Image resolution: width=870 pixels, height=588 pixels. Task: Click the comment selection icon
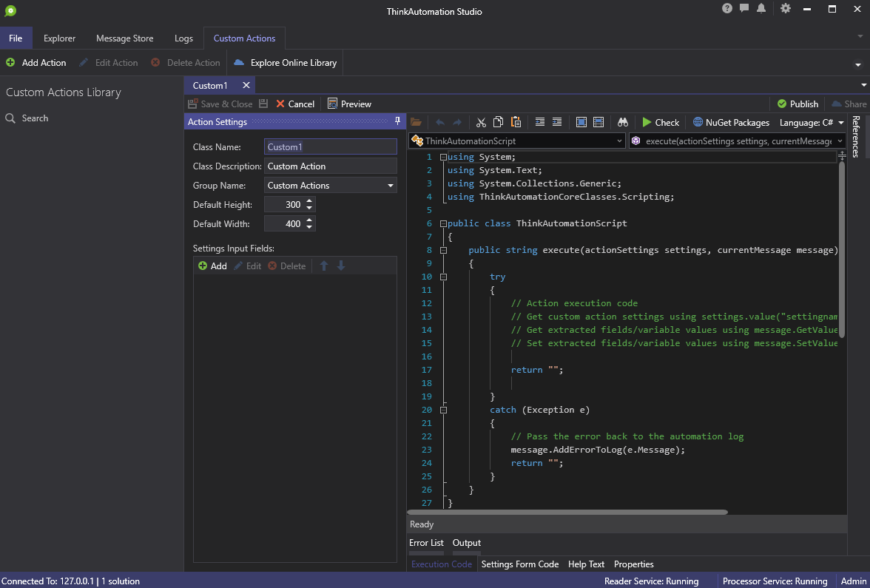(x=581, y=123)
